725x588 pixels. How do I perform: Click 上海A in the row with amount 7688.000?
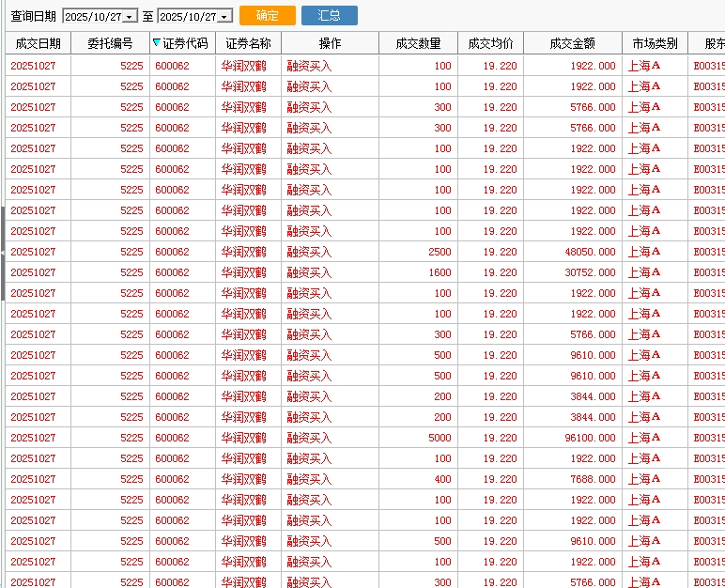pyautogui.click(x=643, y=479)
